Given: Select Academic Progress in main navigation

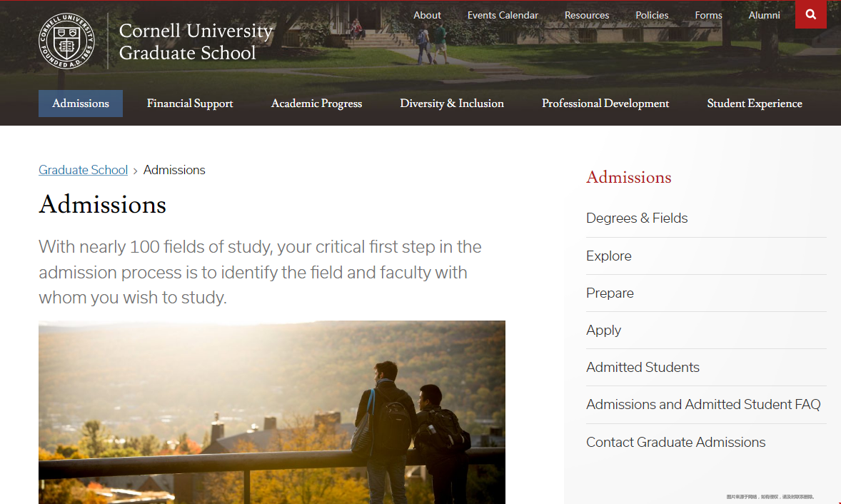Looking at the screenshot, I should pos(316,104).
